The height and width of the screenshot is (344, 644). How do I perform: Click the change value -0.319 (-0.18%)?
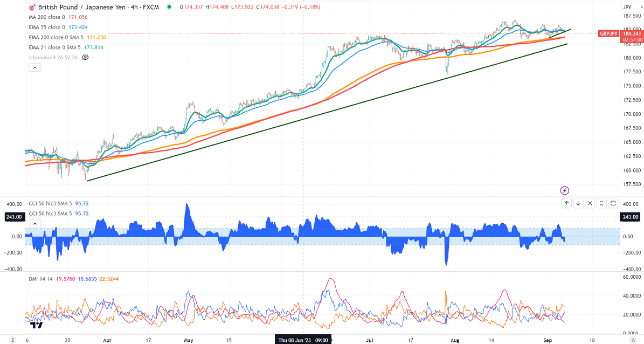click(x=301, y=7)
